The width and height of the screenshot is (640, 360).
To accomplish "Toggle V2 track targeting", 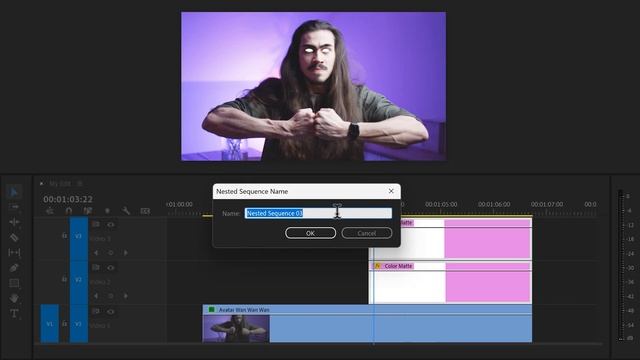I will [79, 281].
